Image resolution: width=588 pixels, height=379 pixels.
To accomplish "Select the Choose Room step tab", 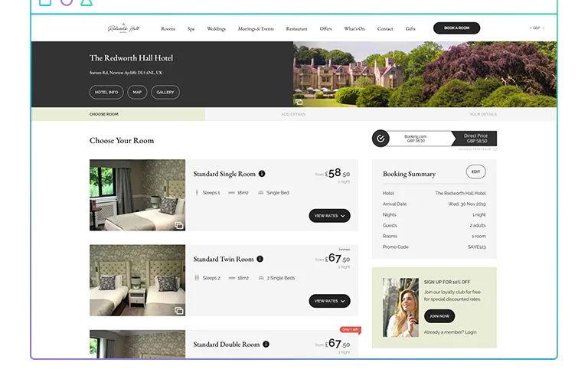I will tap(118, 114).
